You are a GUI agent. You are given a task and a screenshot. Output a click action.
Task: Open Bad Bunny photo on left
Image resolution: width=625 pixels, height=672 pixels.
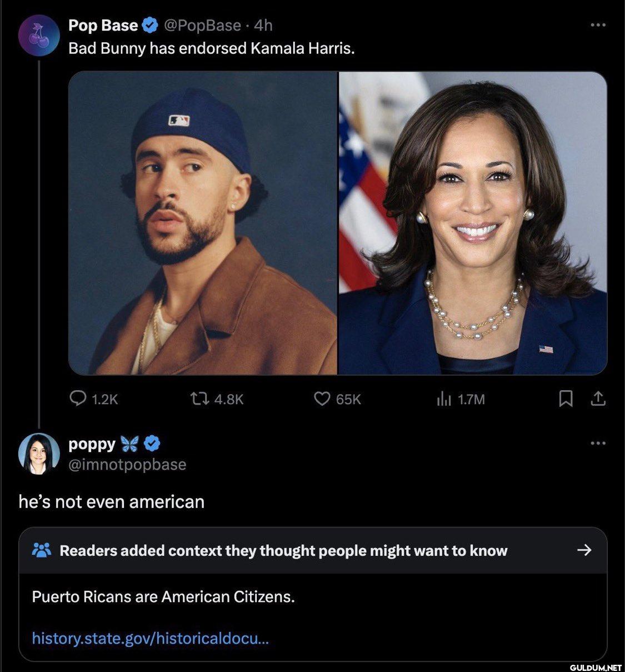203,223
